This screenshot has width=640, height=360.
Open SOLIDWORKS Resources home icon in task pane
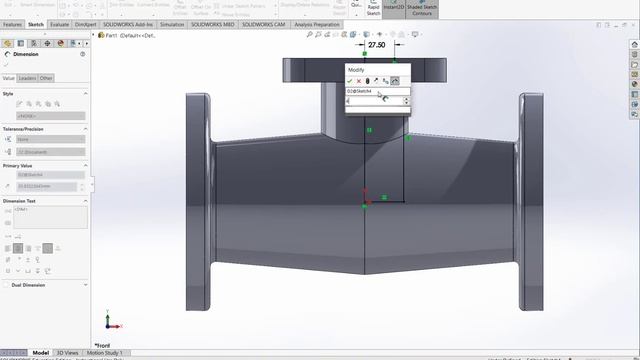[634, 44]
